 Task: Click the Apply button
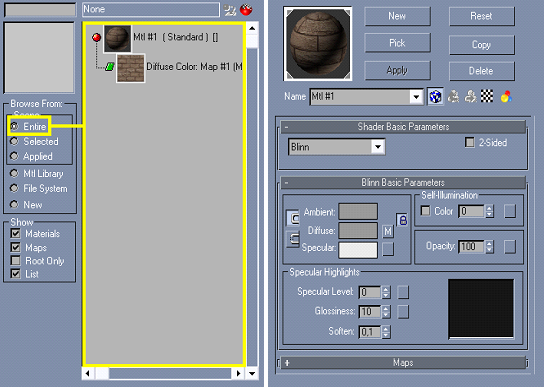[397, 70]
